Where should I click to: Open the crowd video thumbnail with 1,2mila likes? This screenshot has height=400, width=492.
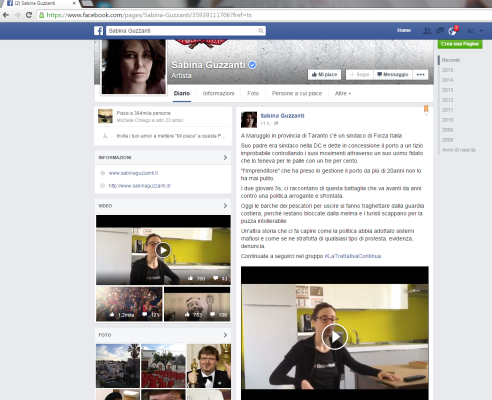click(129, 304)
